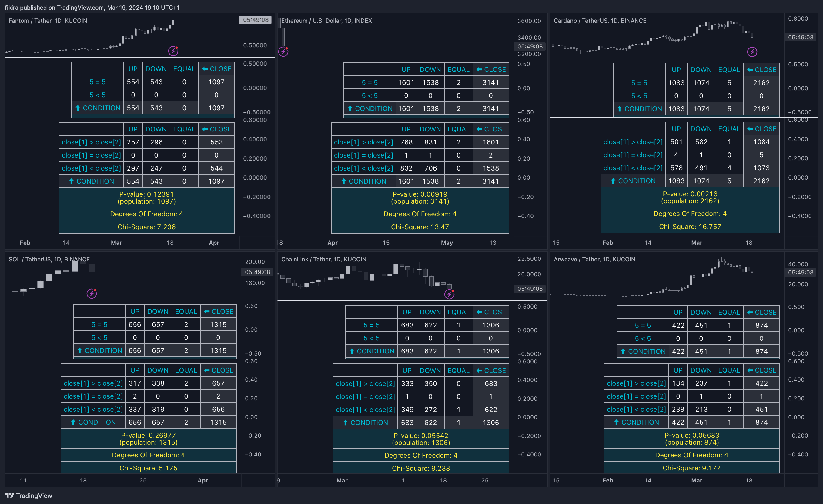This screenshot has width=823, height=504.
Task: Click the value 3141 in Ethereum 5 = 5 row
Action: click(491, 82)
